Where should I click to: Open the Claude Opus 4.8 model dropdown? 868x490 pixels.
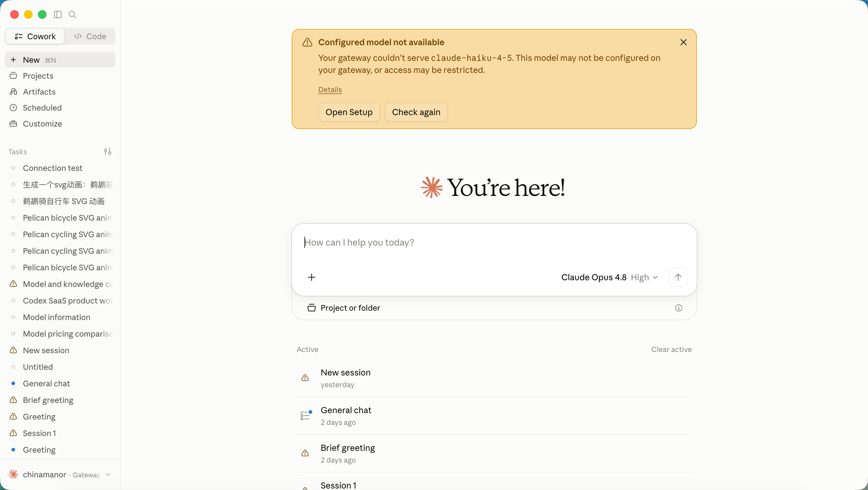(609, 277)
